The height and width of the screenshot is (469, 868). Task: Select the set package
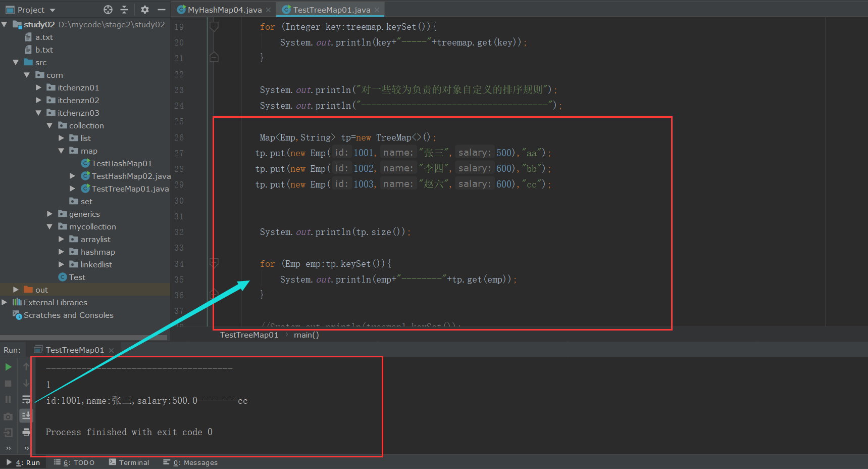click(86, 201)
